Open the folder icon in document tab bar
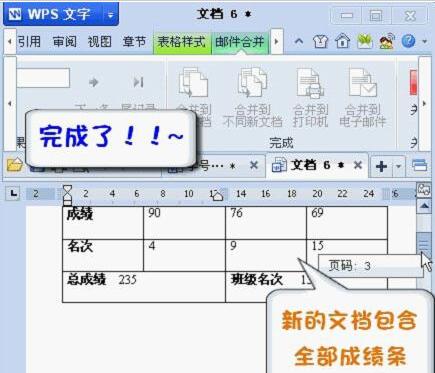The width and height of the screenshot is (435, 373). [x=15, y=165]
